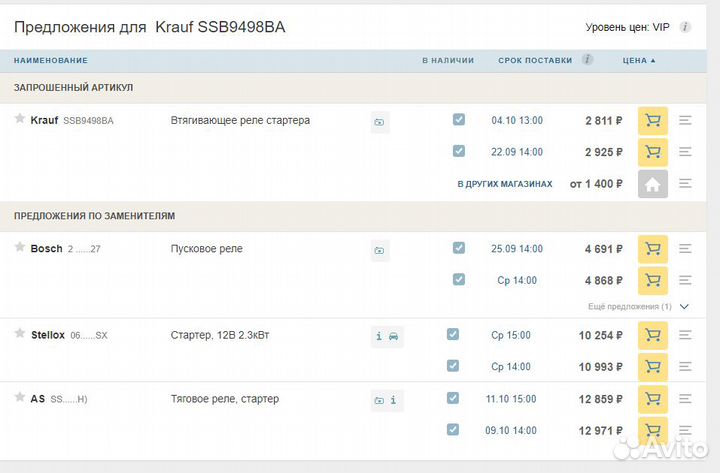Add AS 12 971 ₽ offer to cart
720x473 pixels.
652,431
